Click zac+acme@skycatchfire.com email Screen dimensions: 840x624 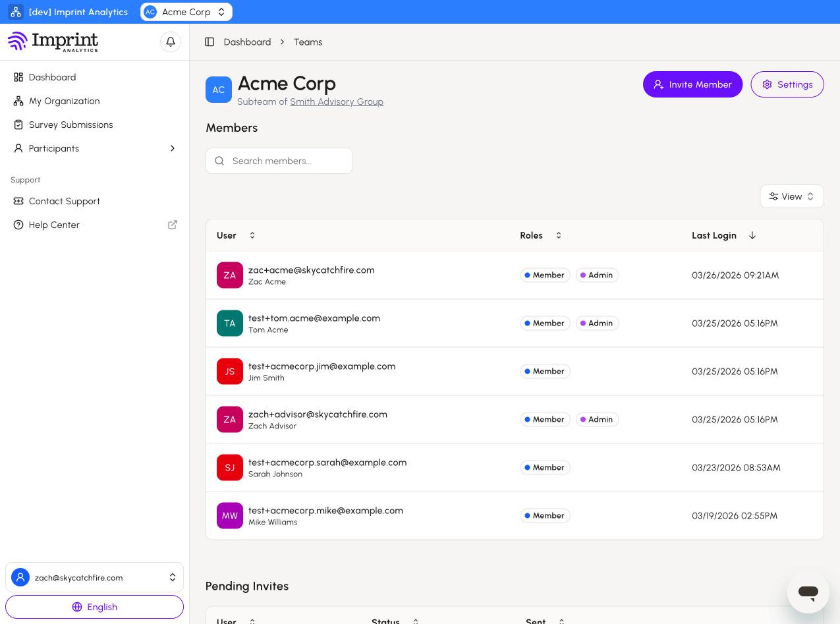click(312, 270)
